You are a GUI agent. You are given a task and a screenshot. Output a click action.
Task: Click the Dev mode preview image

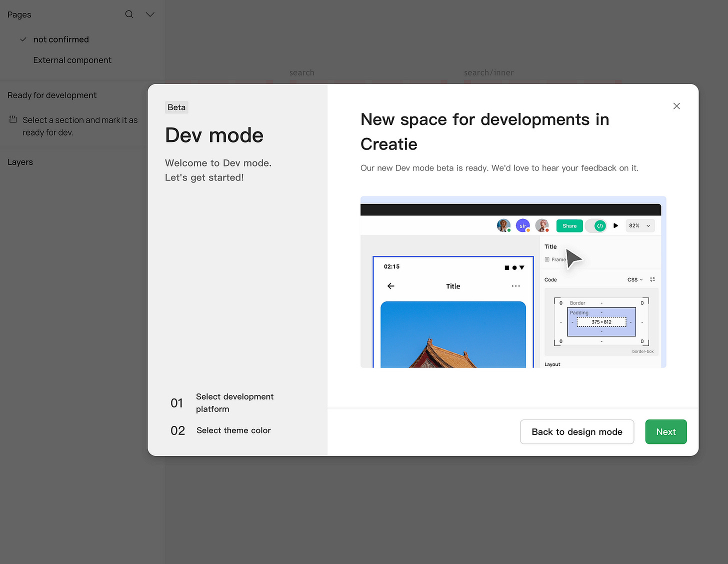tap(513, 282)
